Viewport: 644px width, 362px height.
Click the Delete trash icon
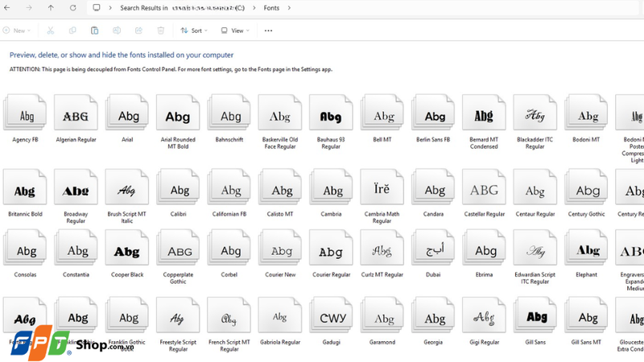[x=160, y=31]
